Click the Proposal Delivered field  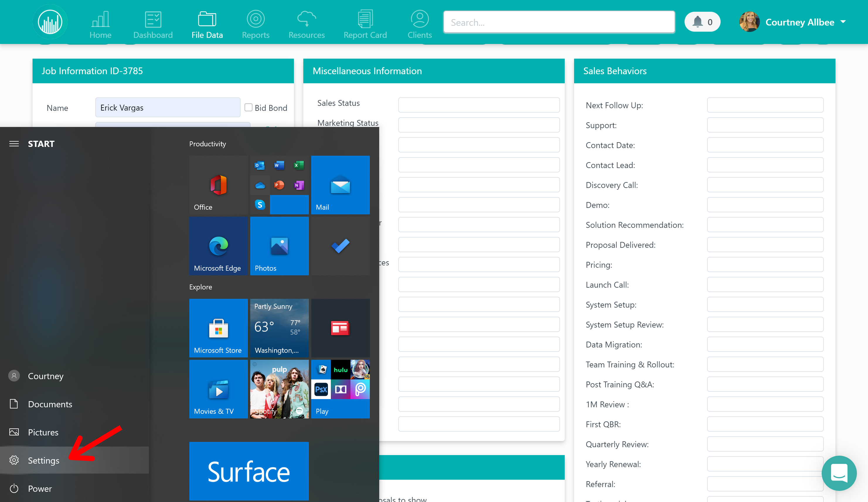click(x=765, y=245)
